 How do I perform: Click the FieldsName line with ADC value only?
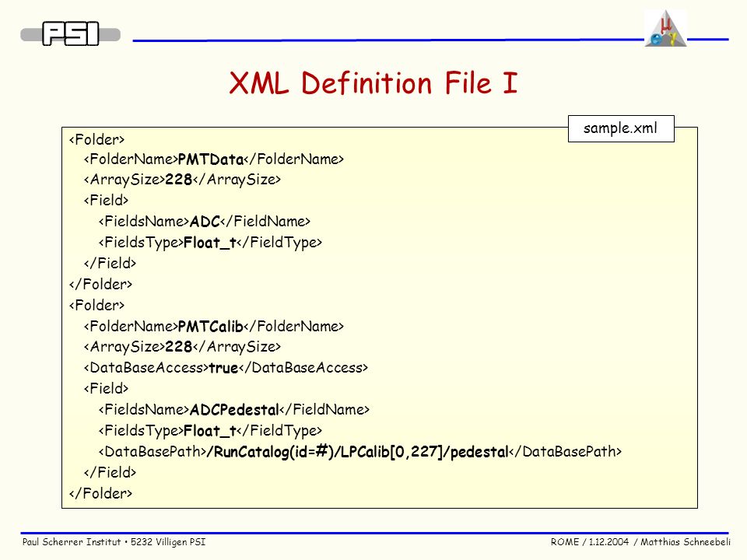tap(205, 221)
